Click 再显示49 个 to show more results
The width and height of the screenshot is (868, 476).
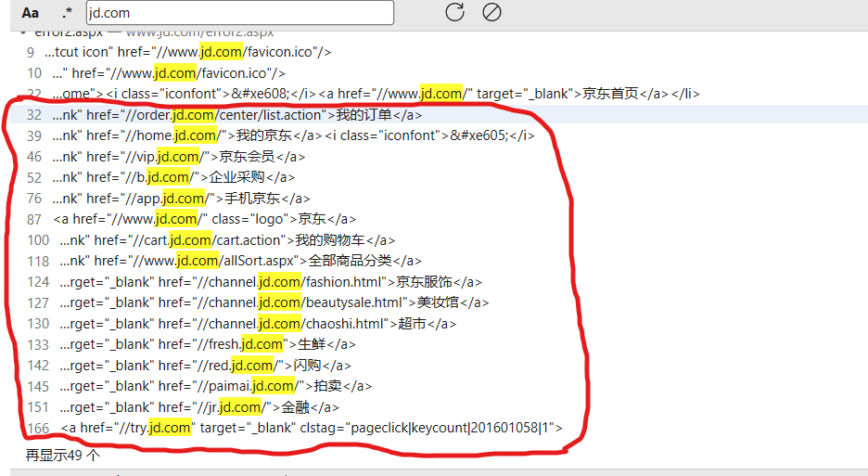click(63, 456)
